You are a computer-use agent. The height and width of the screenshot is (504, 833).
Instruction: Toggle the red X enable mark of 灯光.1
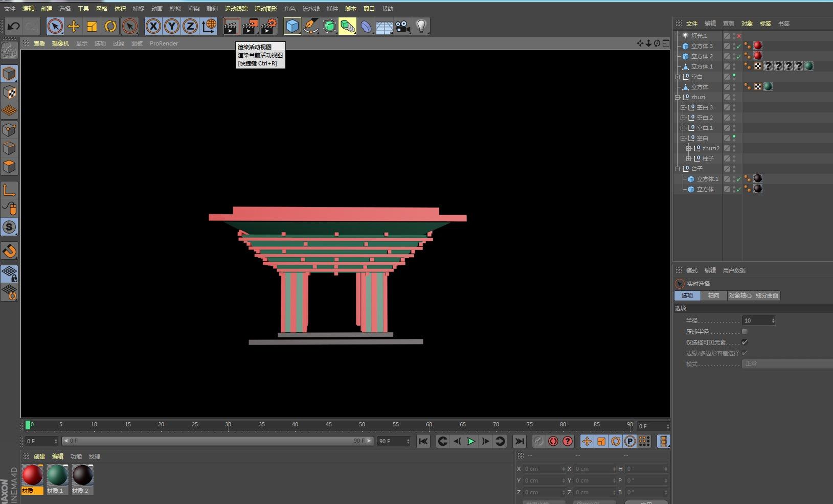739,36
